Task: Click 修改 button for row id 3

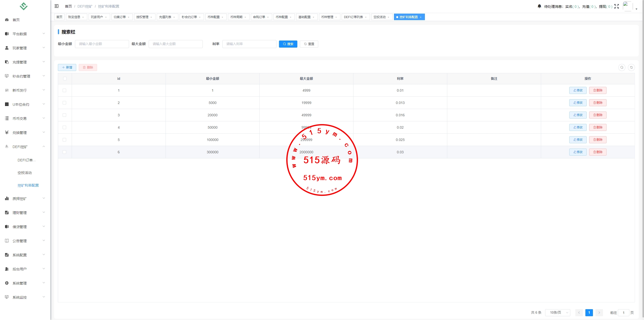Action: [578, 115]
